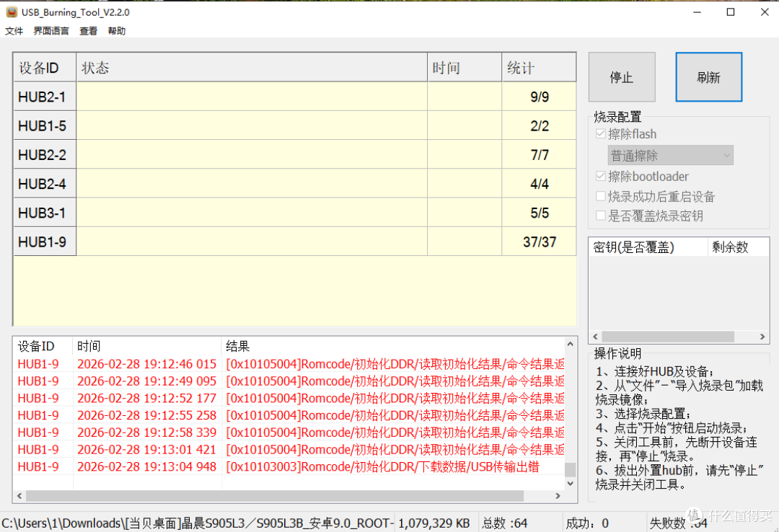Click the 总数 :64 status entry

tap(504, 523)
